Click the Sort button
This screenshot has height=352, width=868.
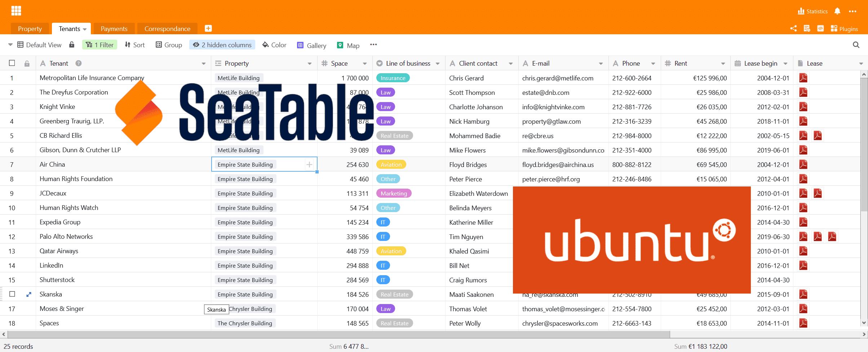[x=134, y=45]
